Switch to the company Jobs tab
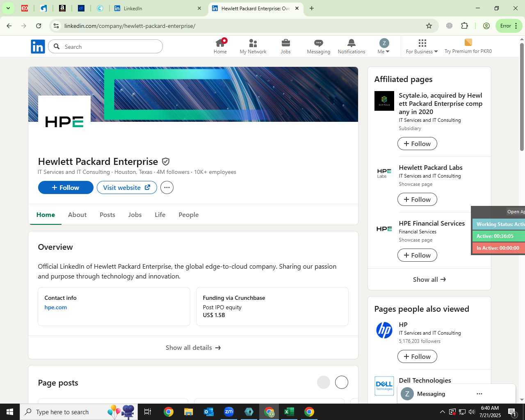This screenshot has height=420, width=525. [135, 215]
